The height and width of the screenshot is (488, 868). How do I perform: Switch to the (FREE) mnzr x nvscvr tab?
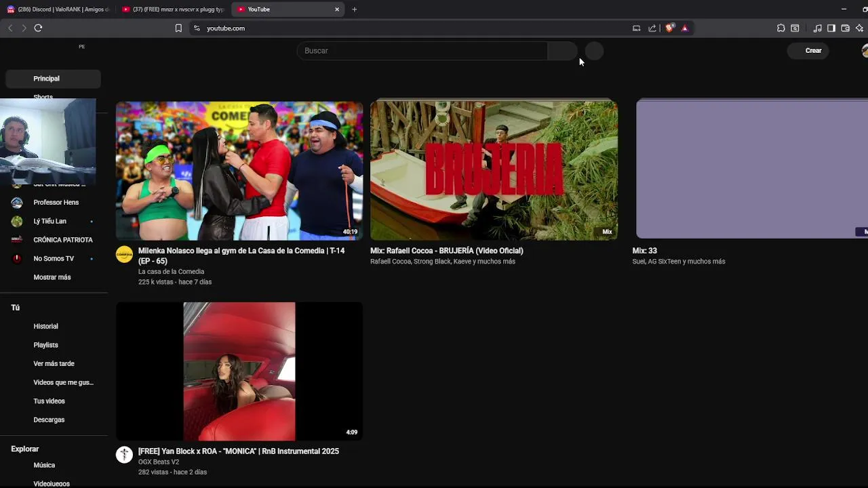coord(174,9)
